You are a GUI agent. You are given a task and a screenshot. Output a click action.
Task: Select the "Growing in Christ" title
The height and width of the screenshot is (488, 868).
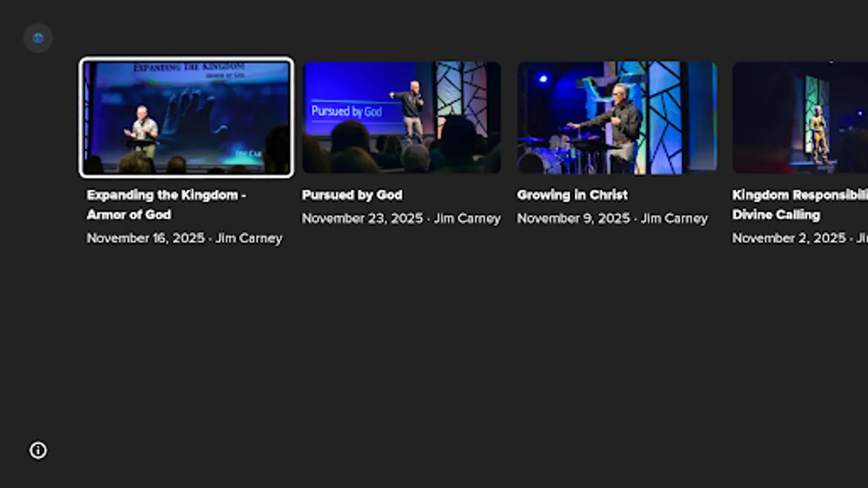(572, 195)
